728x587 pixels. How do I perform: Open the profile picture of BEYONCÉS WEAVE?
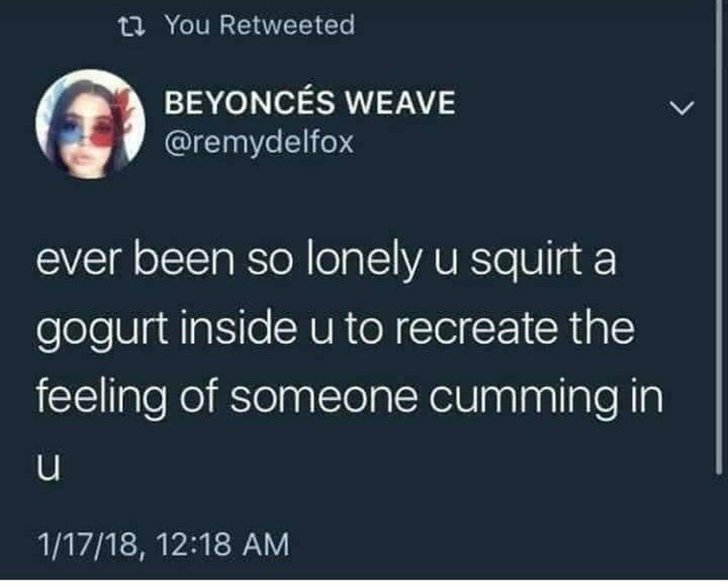(x=90, y=124)
